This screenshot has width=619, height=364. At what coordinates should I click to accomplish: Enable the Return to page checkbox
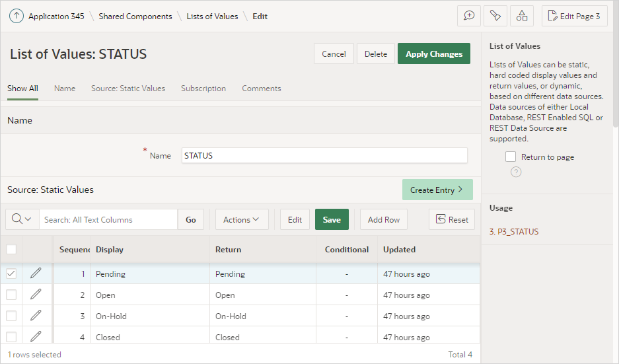tap(511, 157)
